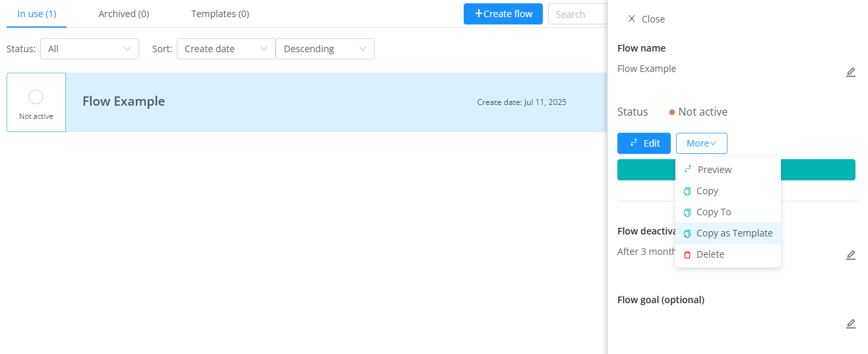Click pencil icon for Flow goal
The image size is (868, 354).
(850, 324)
